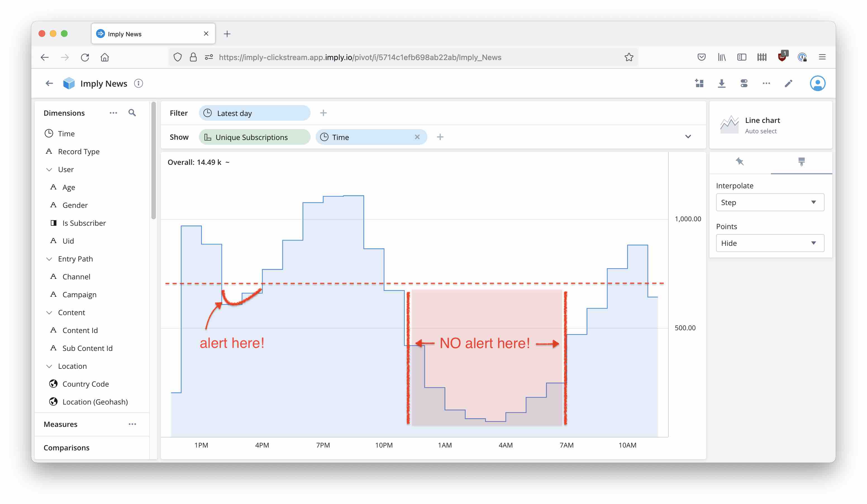Click the share/publish icon in toolbar
Viewport: 867px width, 504px height.
(744, 84)
